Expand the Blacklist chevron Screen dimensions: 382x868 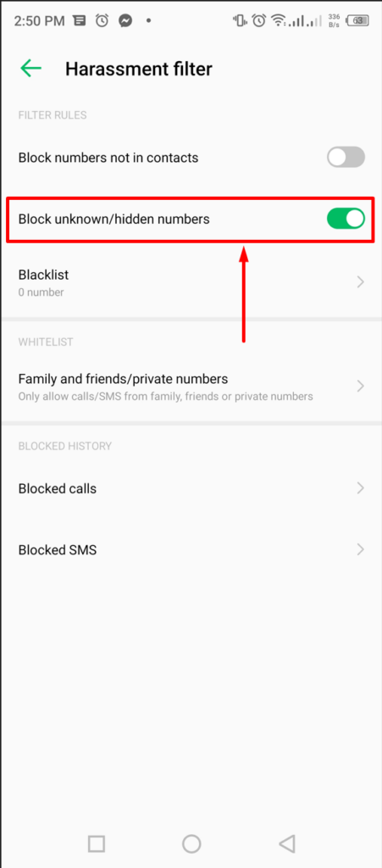(x=361, y=282)
